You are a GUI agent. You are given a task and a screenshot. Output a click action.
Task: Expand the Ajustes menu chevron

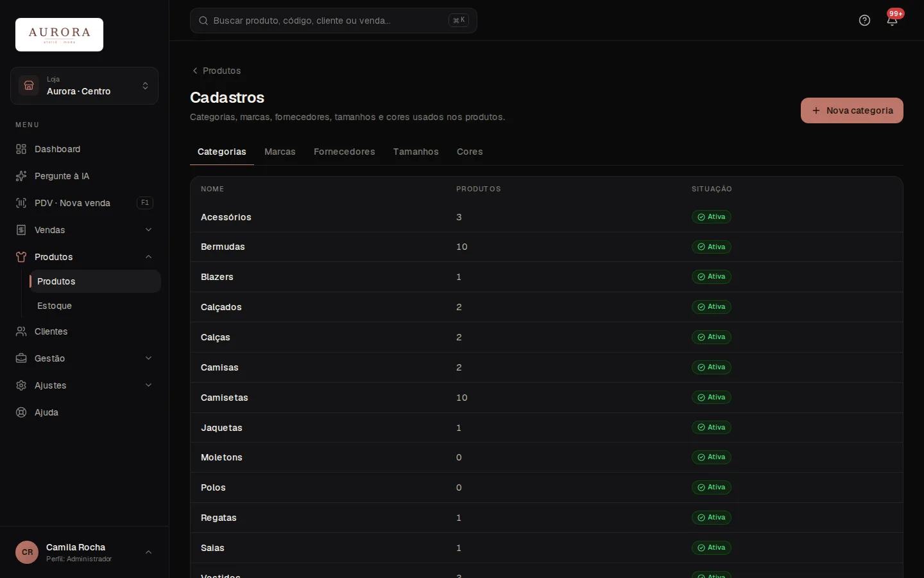pos(148,385)
